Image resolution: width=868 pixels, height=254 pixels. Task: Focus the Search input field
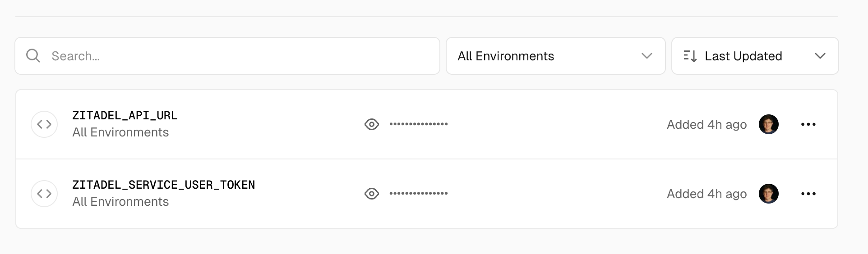(x=227, y=56)
